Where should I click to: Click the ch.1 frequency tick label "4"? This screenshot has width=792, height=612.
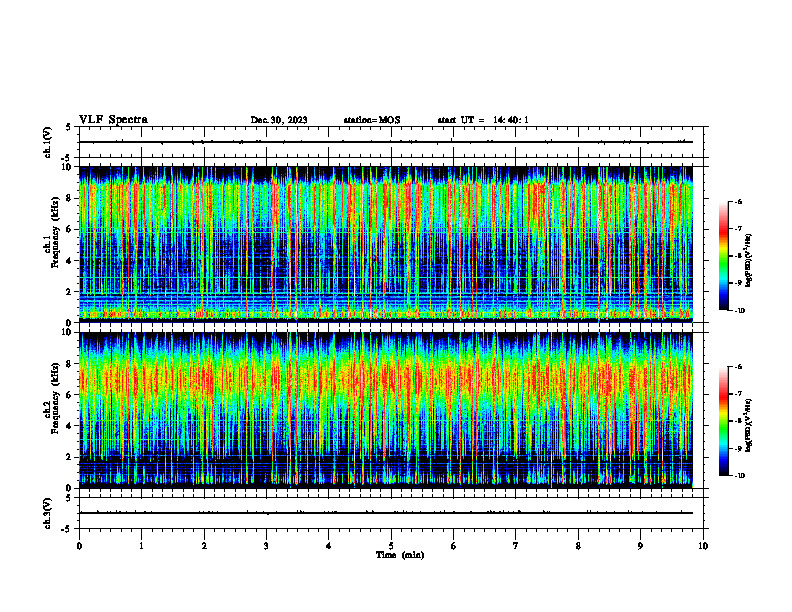69,261
